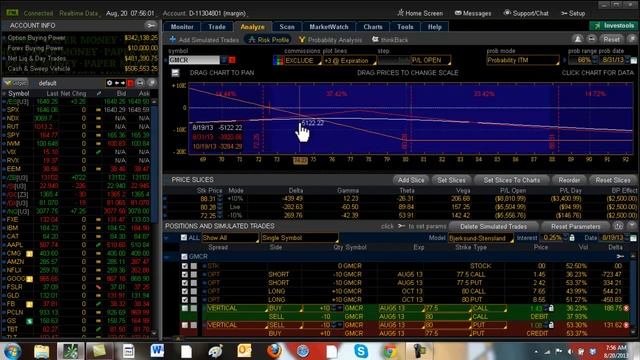Click the Investools button

[614, 26]
